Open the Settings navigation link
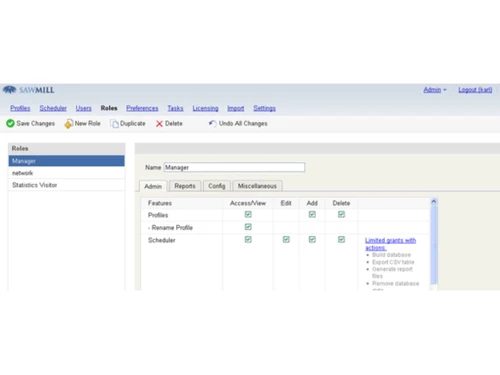Screen dimensions: 500x375 [x=264, y=108]
